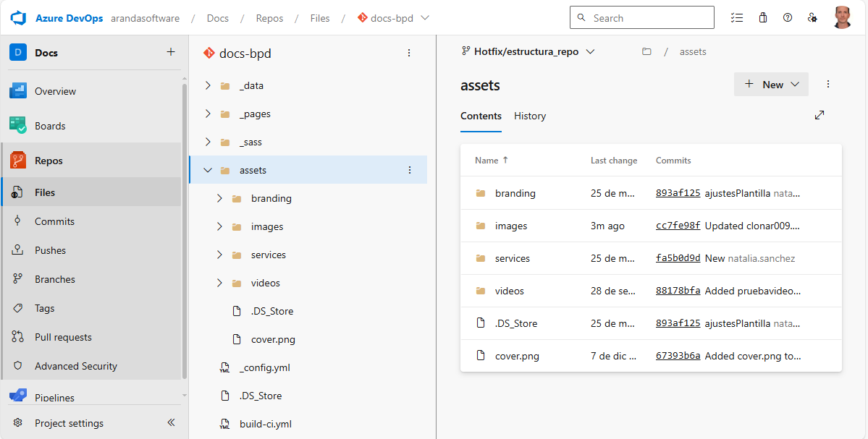The width and height of the screenshot is (868, 439).
Task: Open more actions for docs-bpd repository
Action: click(x=409, y=53)
